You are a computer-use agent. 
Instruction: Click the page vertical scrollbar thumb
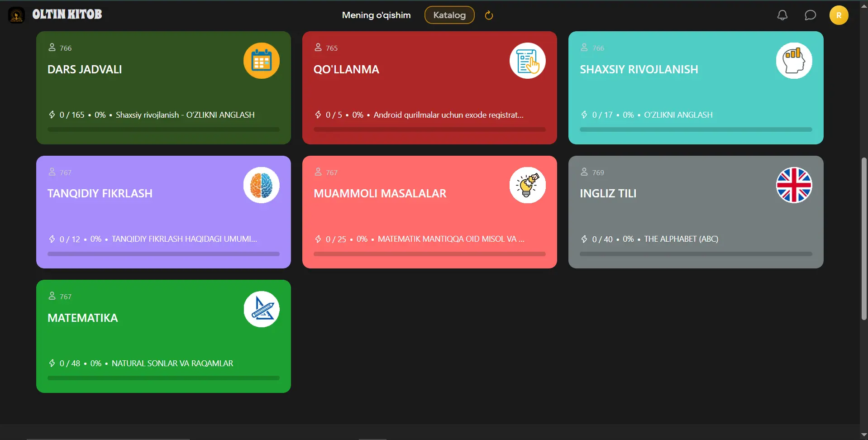click(864, 239)
